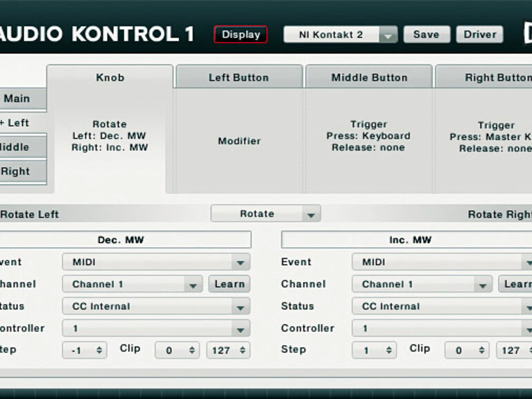Edit the Inc. MW name field
Viewport: 532px width, 399px height.
[x=406, y=240]
